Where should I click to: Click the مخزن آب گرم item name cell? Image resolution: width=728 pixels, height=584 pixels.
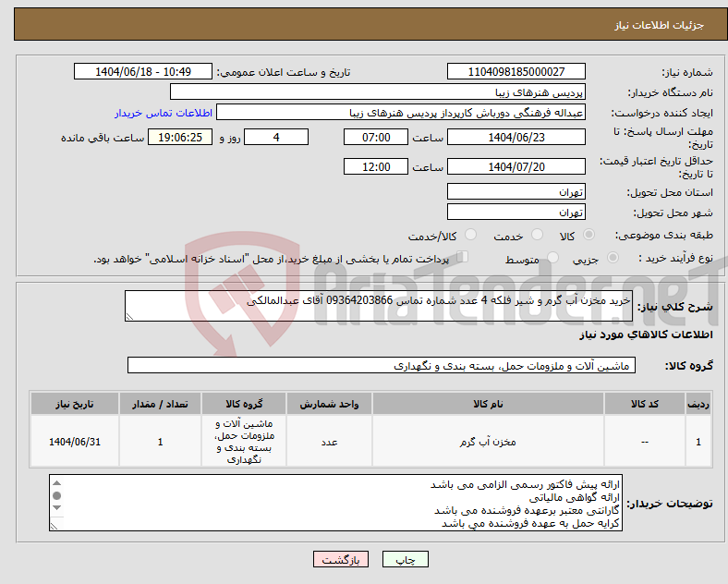[488, 442]
